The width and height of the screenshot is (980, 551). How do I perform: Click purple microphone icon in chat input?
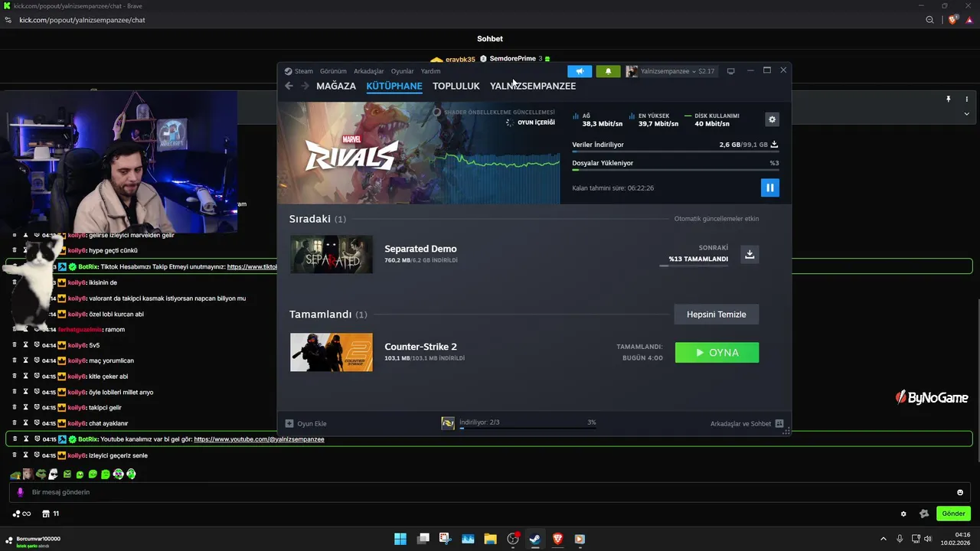click(21, 492)
